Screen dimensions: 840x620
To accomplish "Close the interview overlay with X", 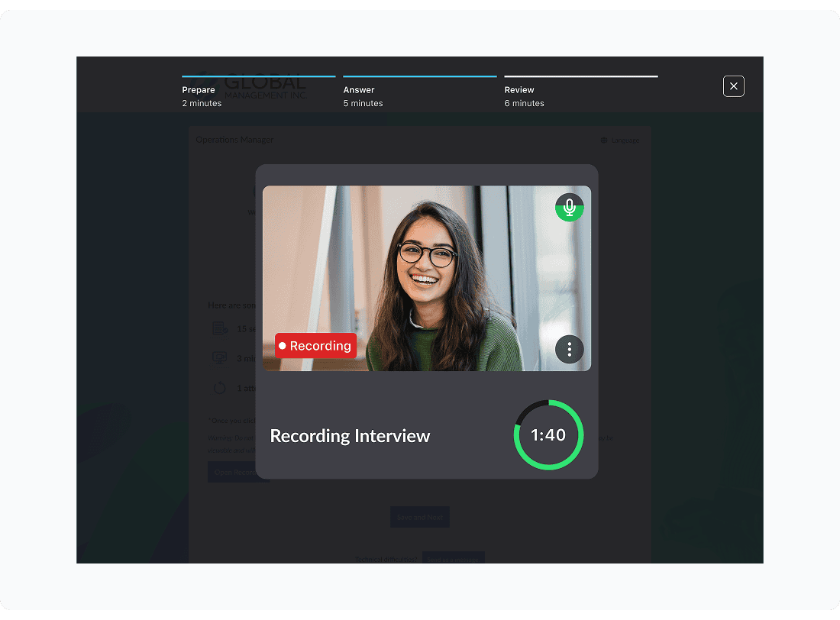I will click(733, 86).
